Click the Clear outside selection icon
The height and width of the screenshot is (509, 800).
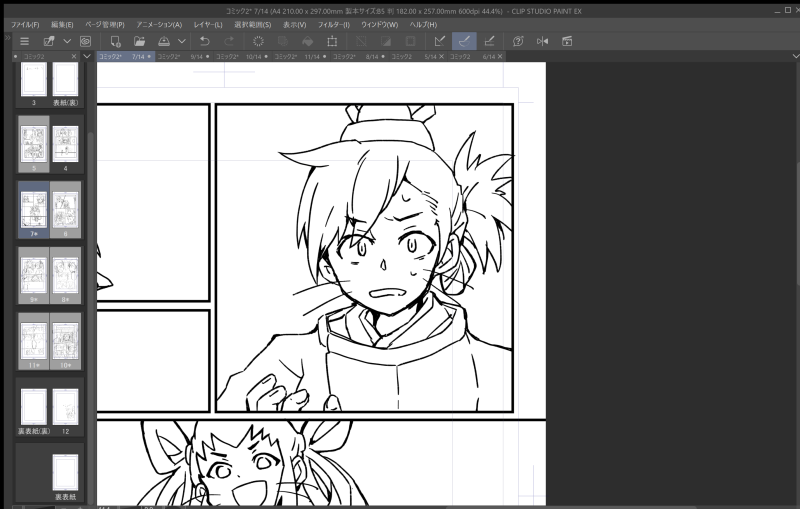[283, 41]
